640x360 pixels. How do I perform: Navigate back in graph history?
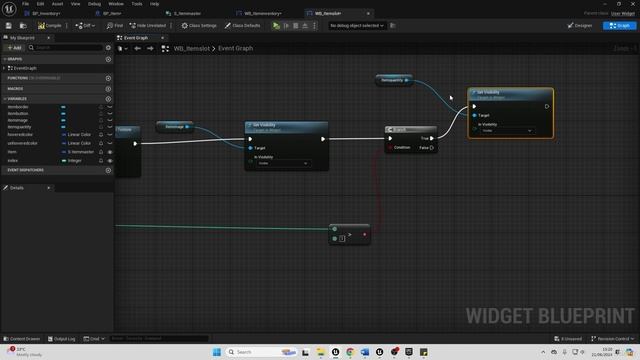[x=137, y=49]
